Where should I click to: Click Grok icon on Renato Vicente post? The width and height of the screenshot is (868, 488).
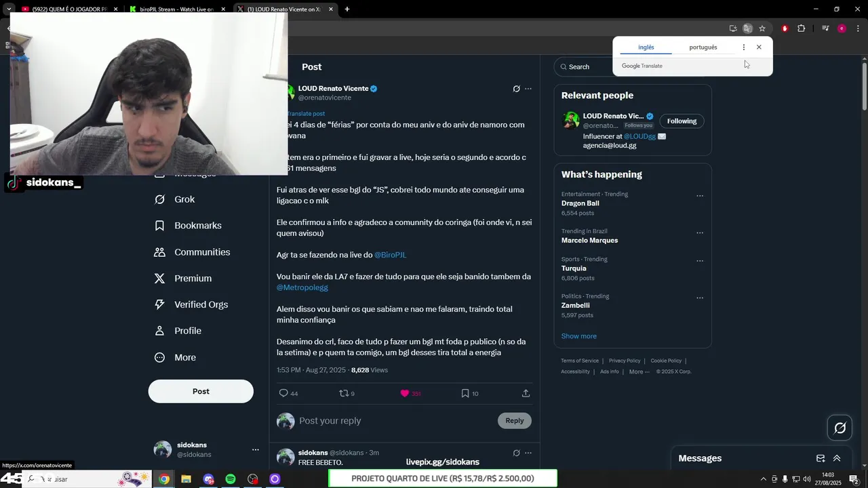point(516,89)
